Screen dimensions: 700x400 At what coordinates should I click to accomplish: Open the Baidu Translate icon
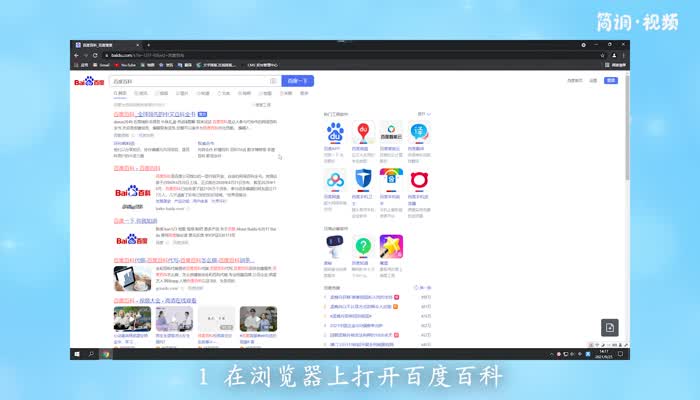pos(420,131)
